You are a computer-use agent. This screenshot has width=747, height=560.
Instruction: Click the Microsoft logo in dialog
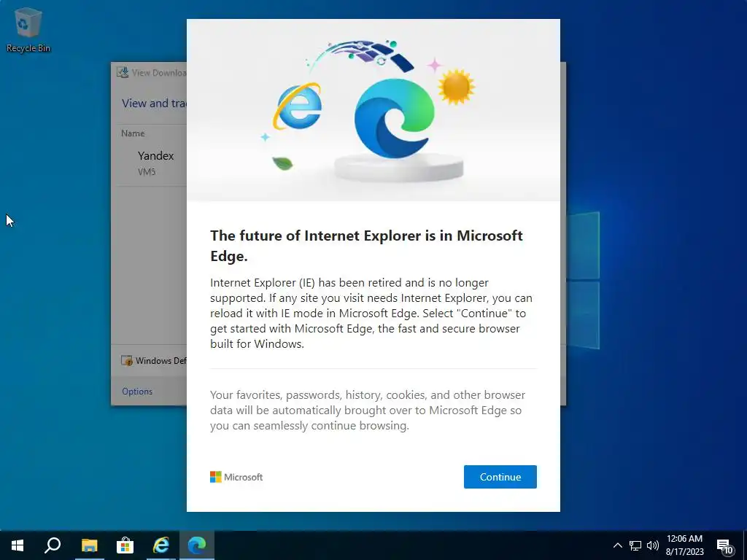236,477
